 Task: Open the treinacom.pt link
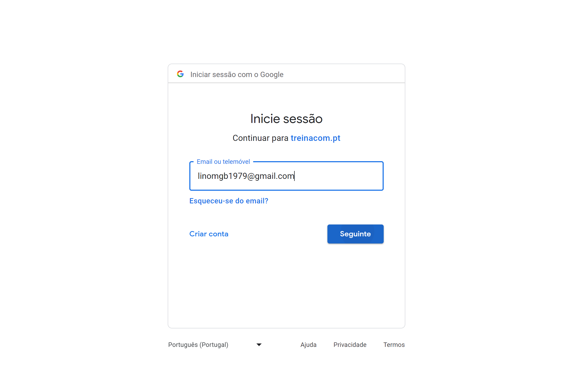coord(315,138)
